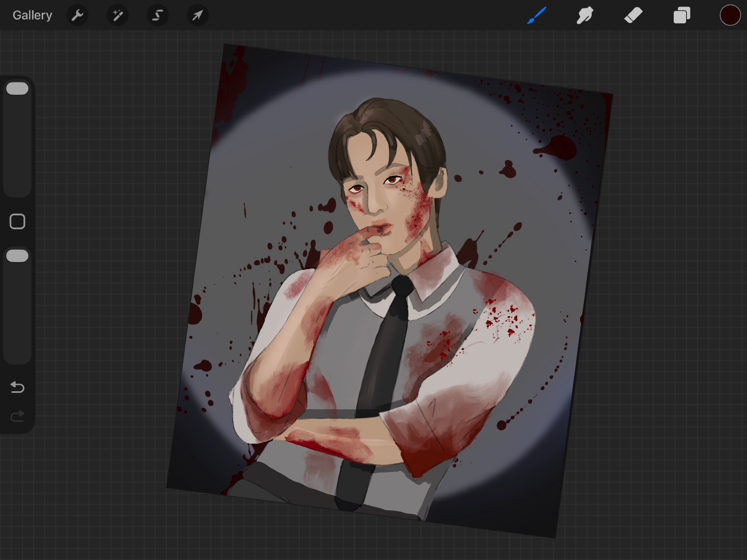Select the Brush tool
The image size is (747, 560).
537,15
